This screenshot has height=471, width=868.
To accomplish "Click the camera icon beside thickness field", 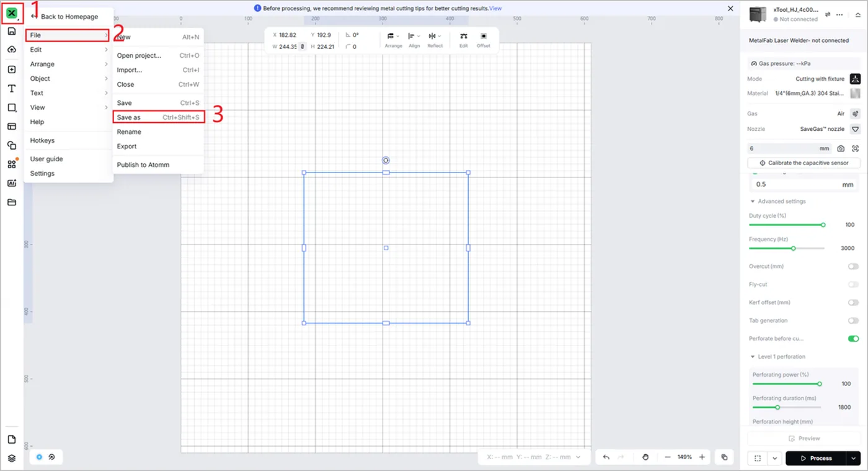I will pyautogui.click(x=841, y=149).
